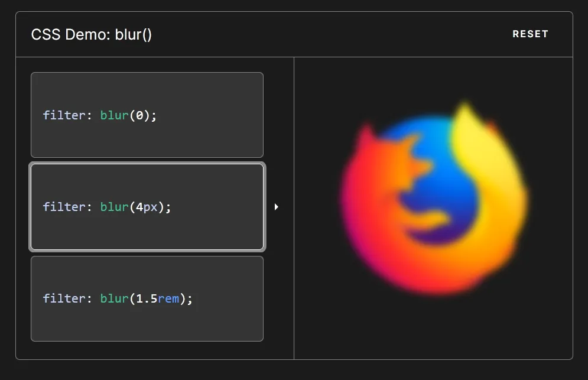Select the filter: blur(1.5rem) example
The height and width of the screenshot is (380, 588).
pos(147,298)
